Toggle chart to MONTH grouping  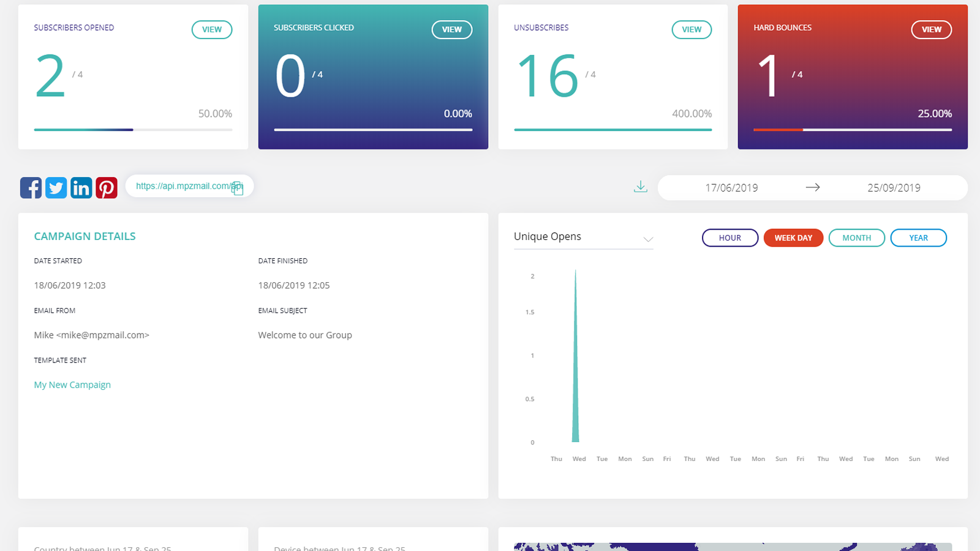click(856, 238)
